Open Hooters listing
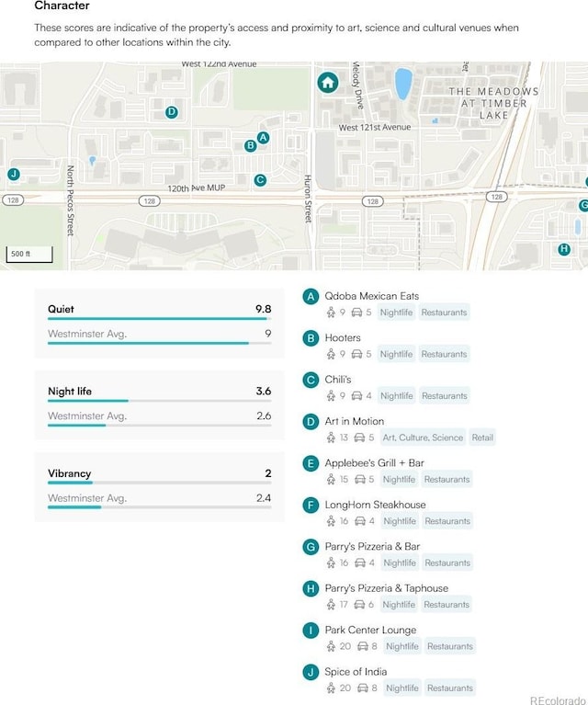 (343, 338)
